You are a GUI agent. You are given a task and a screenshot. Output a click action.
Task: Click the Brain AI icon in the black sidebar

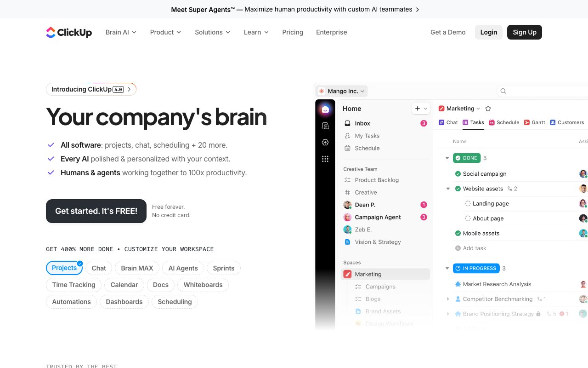[325, 143]
